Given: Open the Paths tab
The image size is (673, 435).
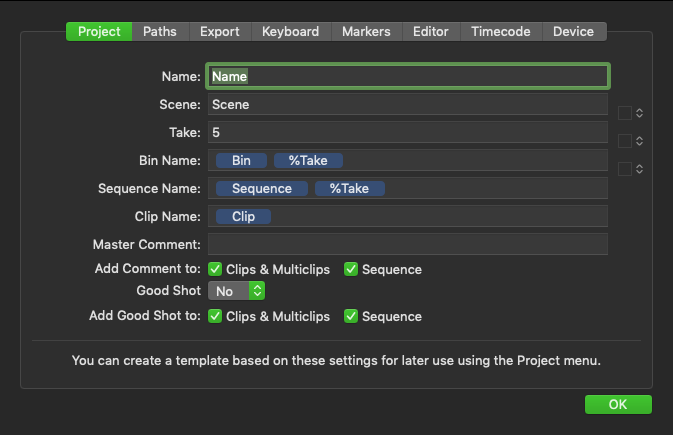Looking at the screenshot, I should pos(160,31).
